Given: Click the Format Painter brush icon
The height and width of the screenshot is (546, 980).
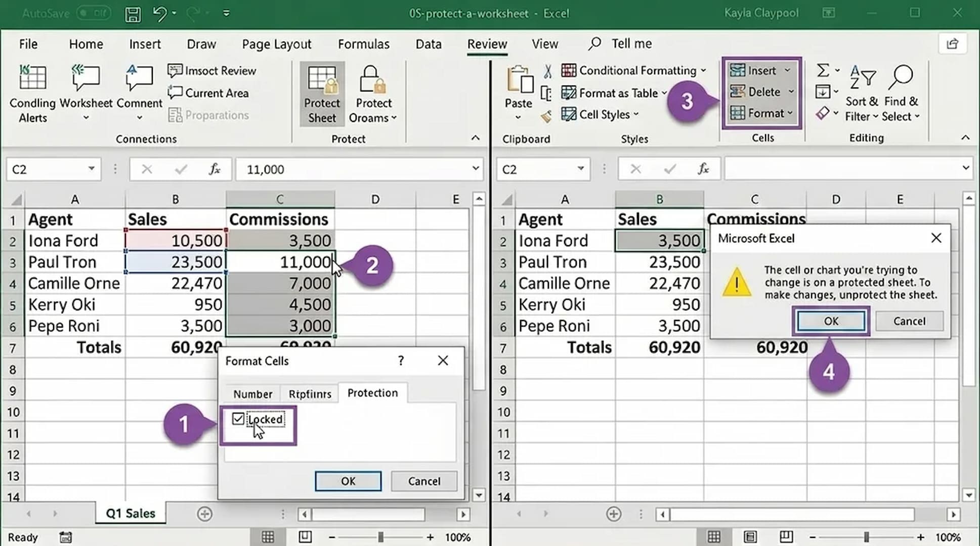Looking at the screenshot, I should tap(546, 116).
